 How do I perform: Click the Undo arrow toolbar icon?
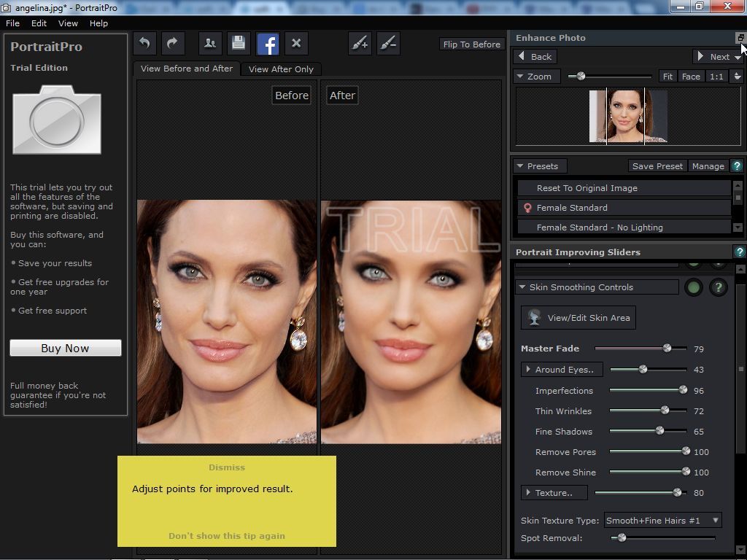pyautogui.click(x=145, y=44)
